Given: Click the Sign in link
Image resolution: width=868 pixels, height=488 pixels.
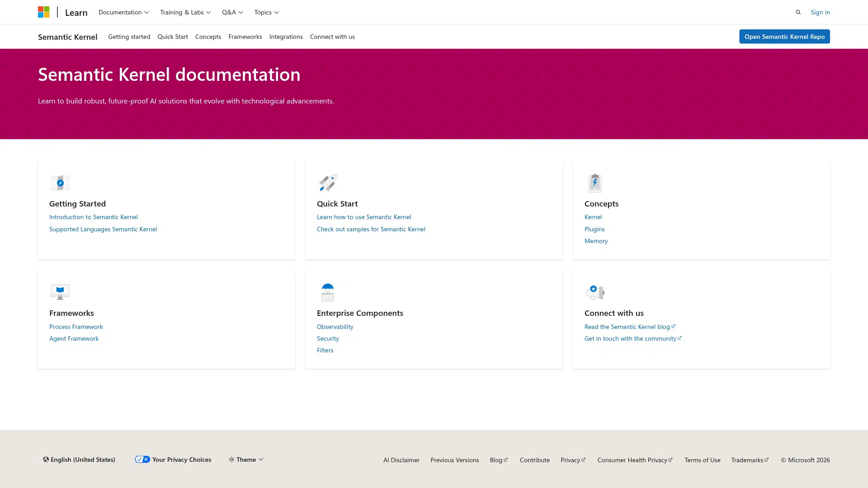Looking at the screenshot, I should point(820,12).
